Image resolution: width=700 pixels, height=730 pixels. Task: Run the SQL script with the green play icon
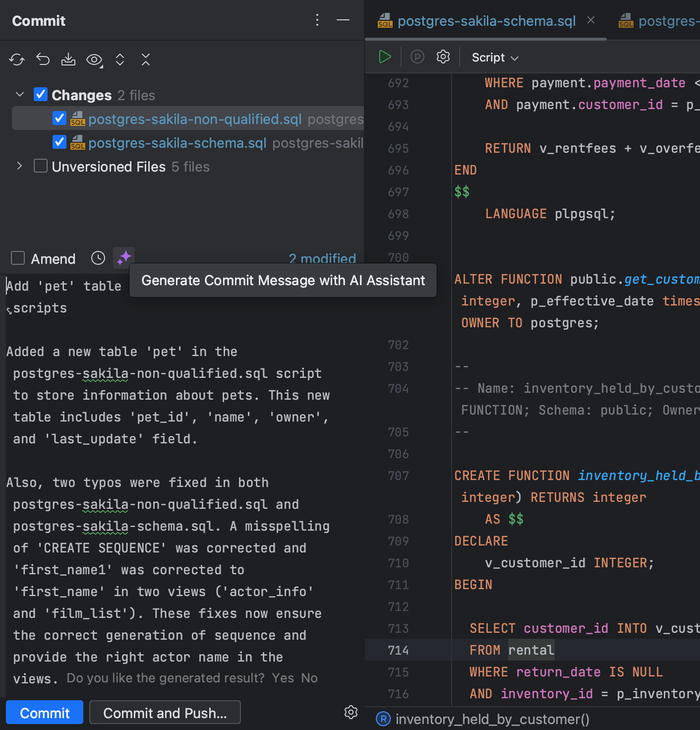[385, 57]
